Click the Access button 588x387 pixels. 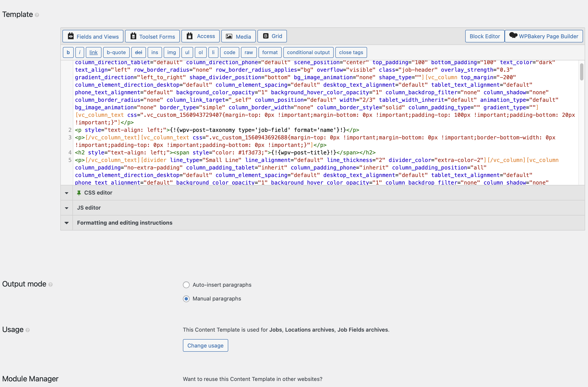[x=200, y=36]
